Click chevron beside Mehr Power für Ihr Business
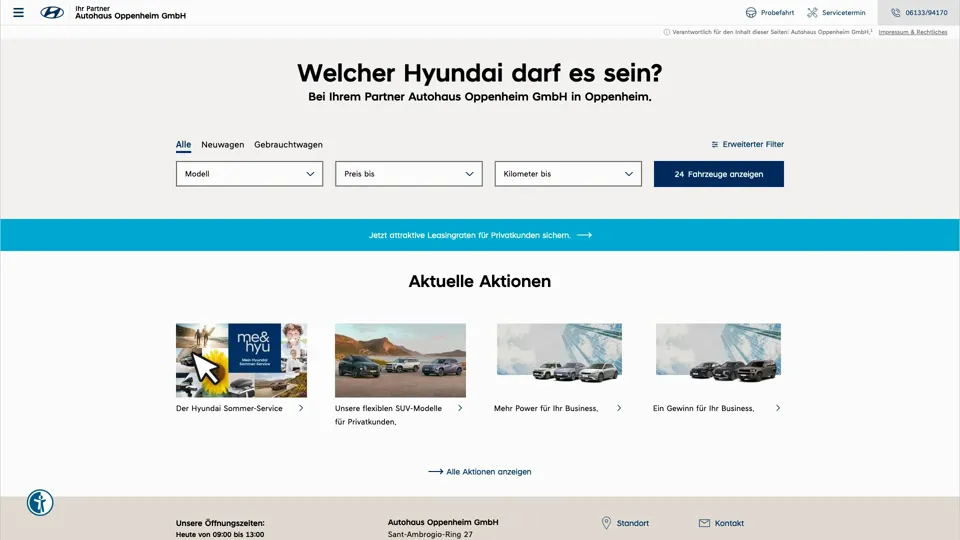960x540 pixels. tap(619, 408)
